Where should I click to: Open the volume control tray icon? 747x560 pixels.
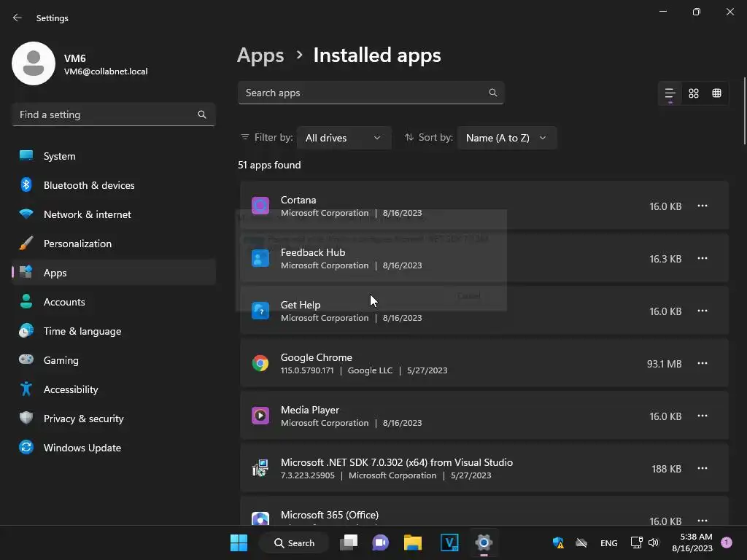pyautogui.click(x=653, y=542)
